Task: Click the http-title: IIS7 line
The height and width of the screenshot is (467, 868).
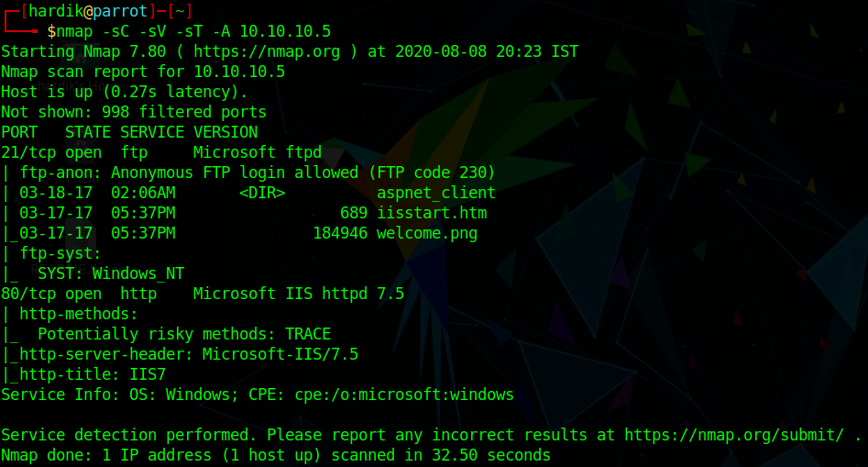Action: [87, 374]
